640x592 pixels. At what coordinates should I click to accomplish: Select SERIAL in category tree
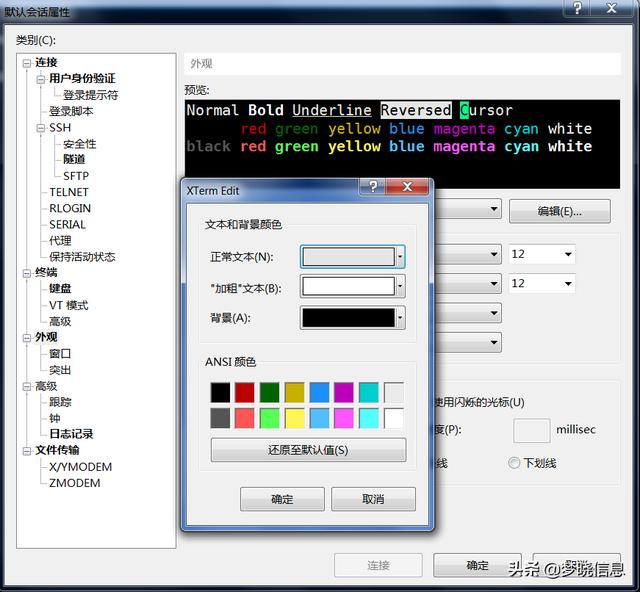(x=67, y=225)
